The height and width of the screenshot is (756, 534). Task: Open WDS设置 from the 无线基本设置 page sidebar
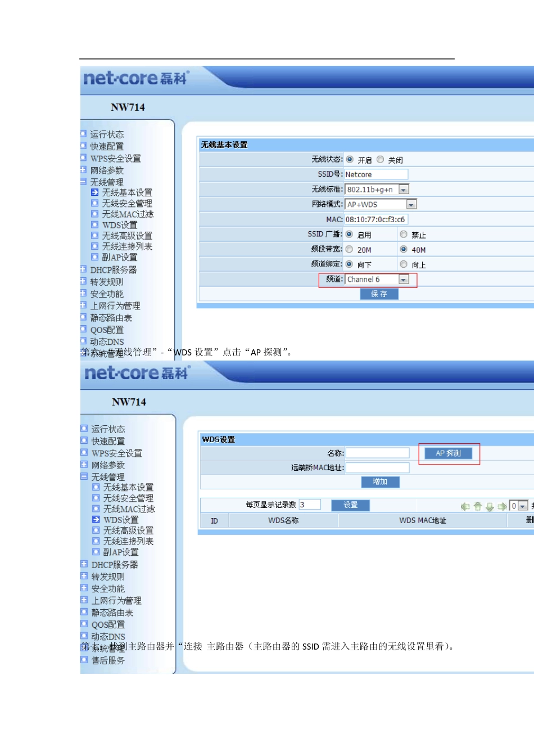(120, 225)
